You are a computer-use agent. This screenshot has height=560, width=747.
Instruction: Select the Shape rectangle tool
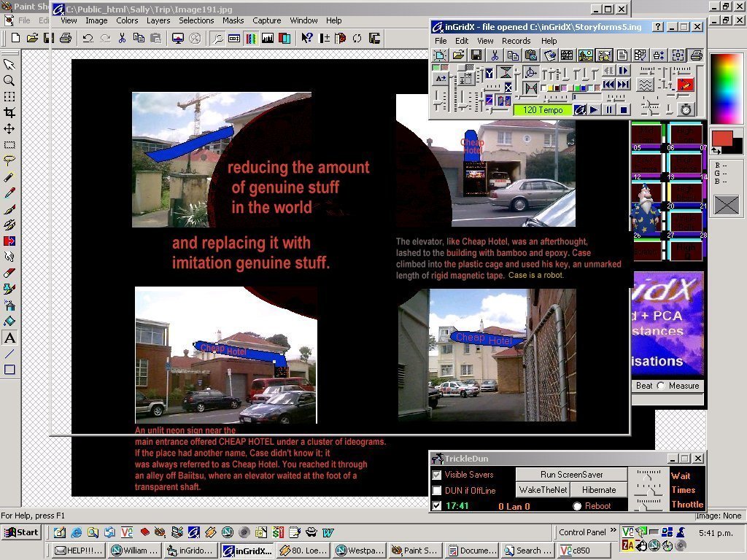click(9, 370)
